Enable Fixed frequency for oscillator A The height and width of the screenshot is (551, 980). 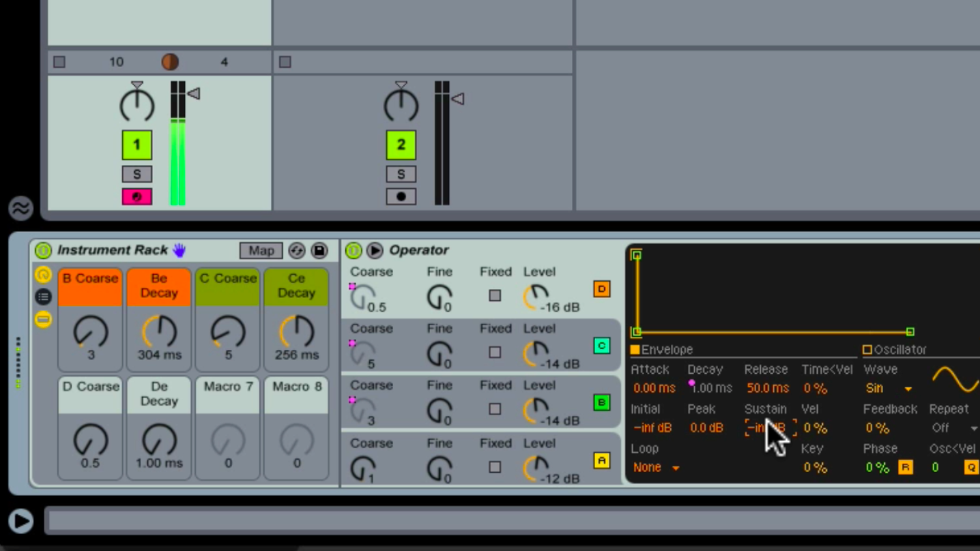tap(495, 467)
